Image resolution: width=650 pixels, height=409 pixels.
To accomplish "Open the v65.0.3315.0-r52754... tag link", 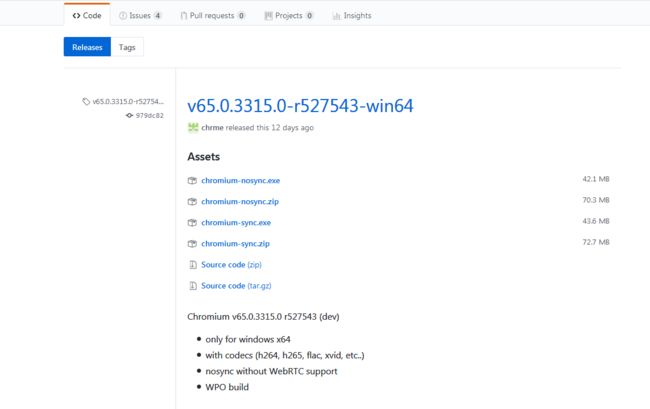I will (x=128, y=101).
